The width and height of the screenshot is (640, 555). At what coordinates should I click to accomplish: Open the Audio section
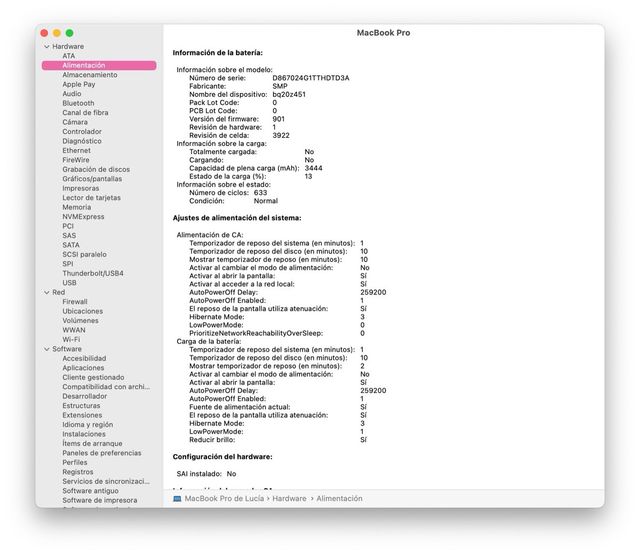(72, 94)
